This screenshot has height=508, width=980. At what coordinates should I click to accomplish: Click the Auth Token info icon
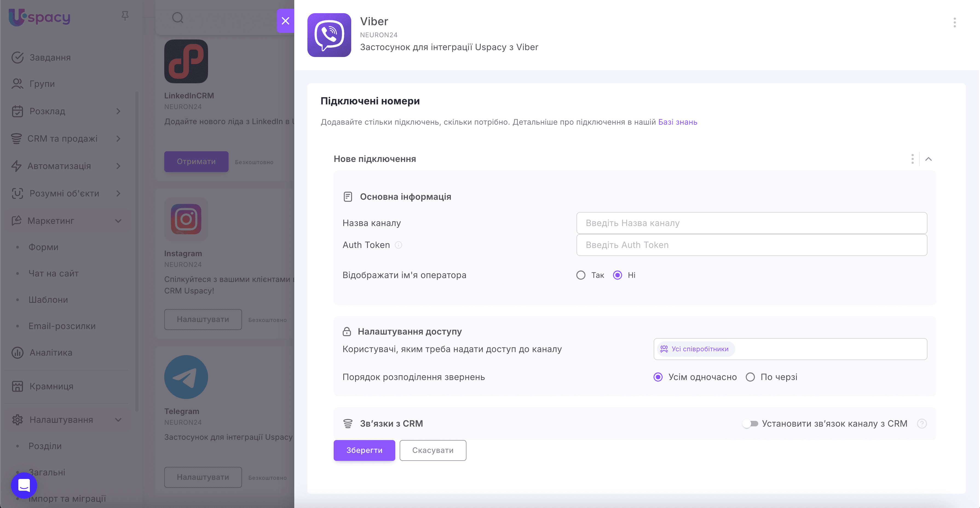click(398, 245)
